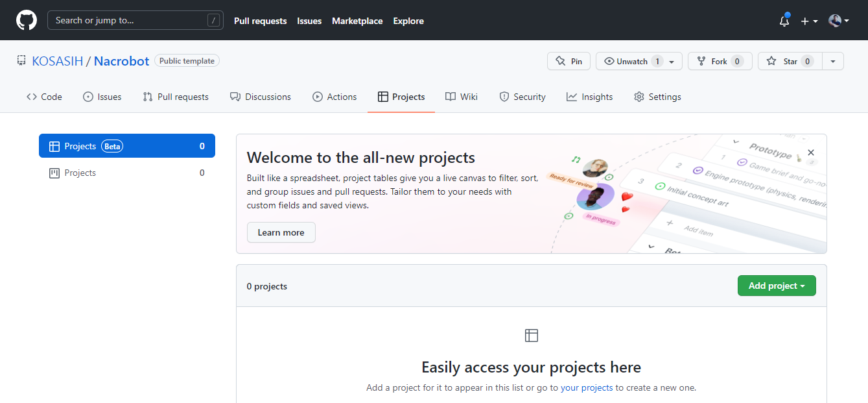Click the Pin pushpin icon
This screenshot has height=403, width=868.
point(560,61)
